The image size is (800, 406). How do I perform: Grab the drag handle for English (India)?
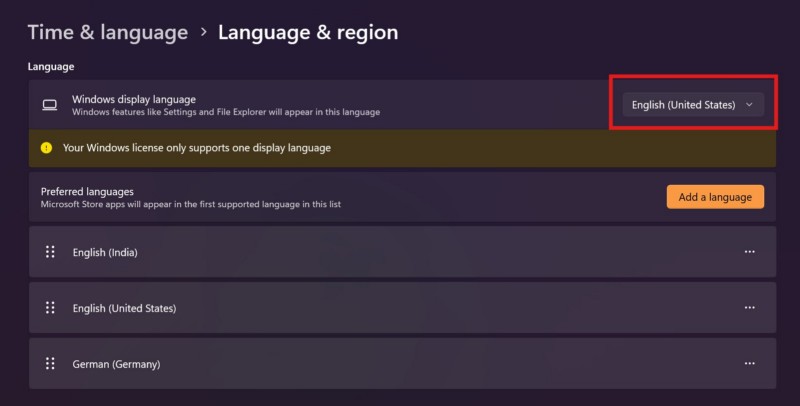pos(50,252)
